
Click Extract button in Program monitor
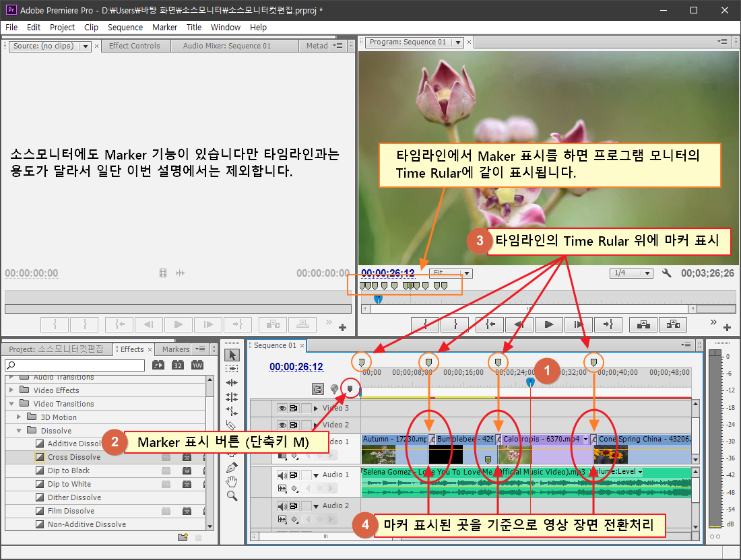[x=673, y=324]
